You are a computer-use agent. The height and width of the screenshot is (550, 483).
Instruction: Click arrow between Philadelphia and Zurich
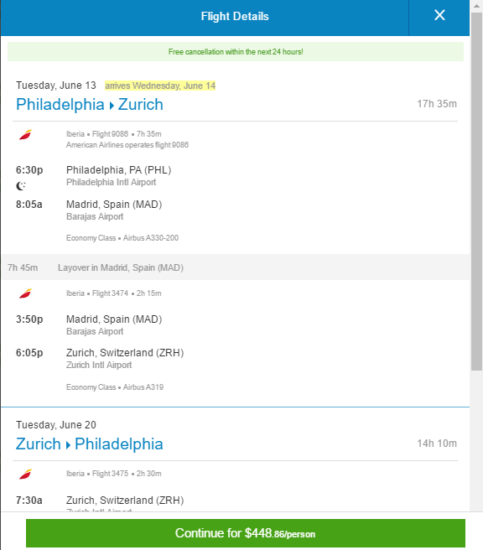[112, 106]
